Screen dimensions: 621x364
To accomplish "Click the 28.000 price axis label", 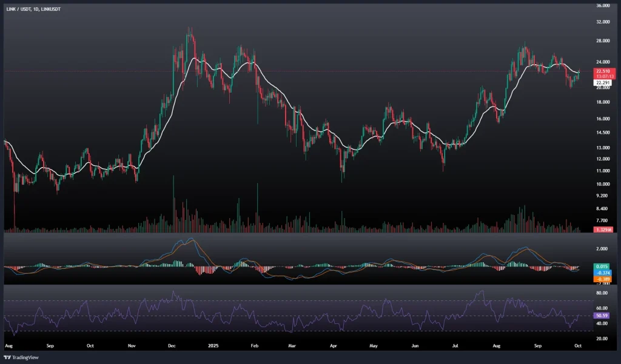I will [x=603, y=41].
